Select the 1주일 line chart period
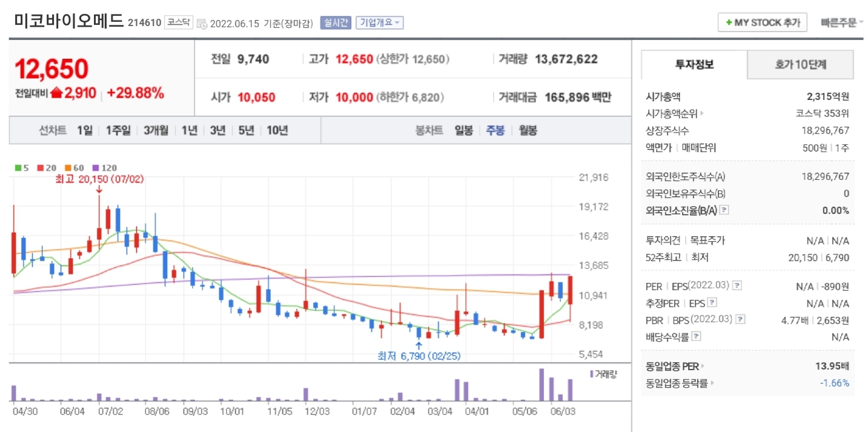 tap(118, 130)
